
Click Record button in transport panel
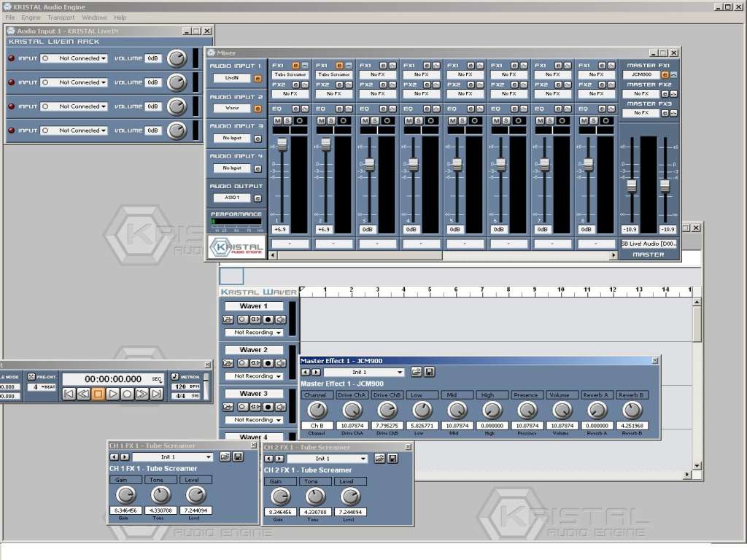pos(127,394)
